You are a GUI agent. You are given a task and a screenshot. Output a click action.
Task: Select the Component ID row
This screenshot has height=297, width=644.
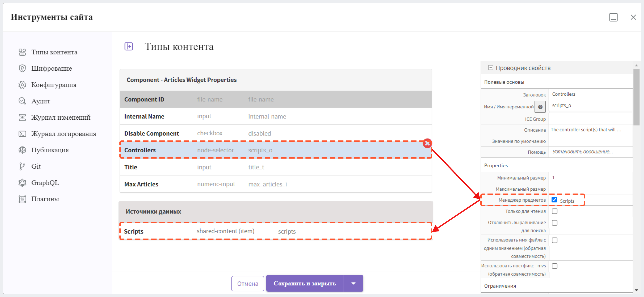tap(275, 99)
